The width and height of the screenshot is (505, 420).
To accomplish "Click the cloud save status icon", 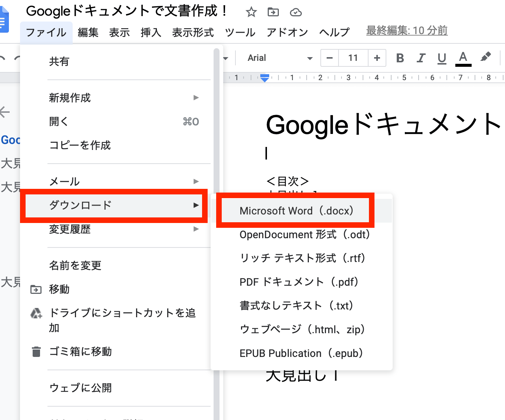I will pos(296,13).
